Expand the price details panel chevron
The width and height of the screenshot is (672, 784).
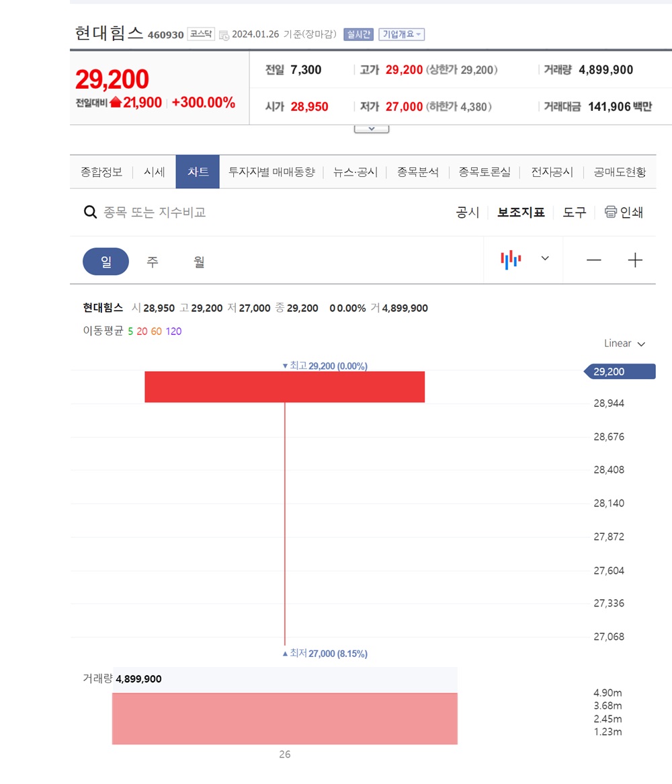point(371,129)
